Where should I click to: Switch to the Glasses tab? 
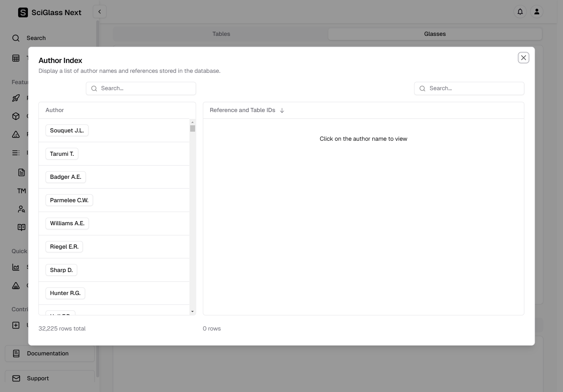pyautogui.click(x=435, y=34)
